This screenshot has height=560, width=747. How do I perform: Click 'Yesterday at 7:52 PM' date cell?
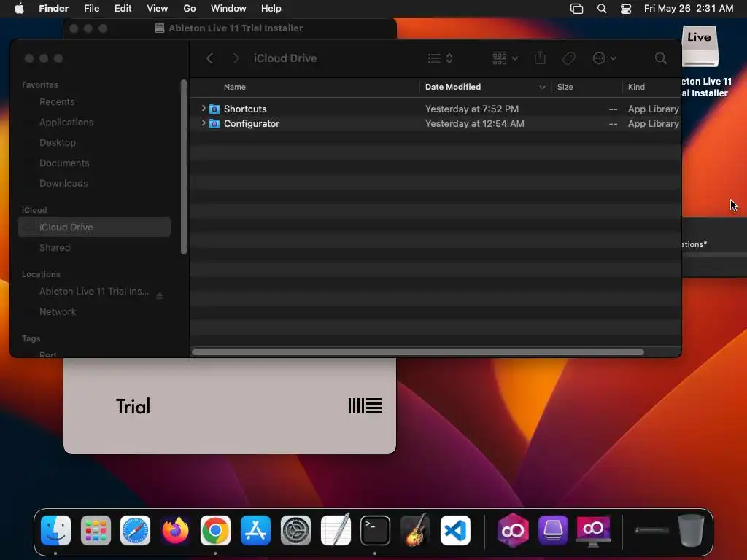click(x=472, y=109)
